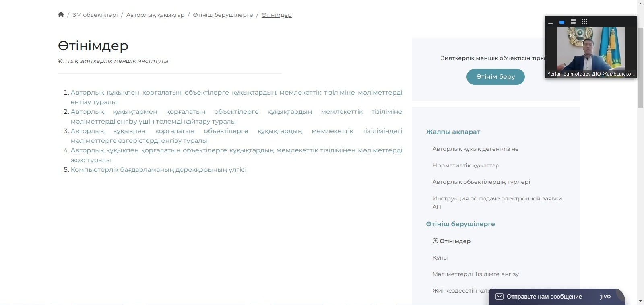This screenshot has height=305, width=644.
Task: Open Авторлық объектілердің түрлері sidebar item
Action: 481,182
